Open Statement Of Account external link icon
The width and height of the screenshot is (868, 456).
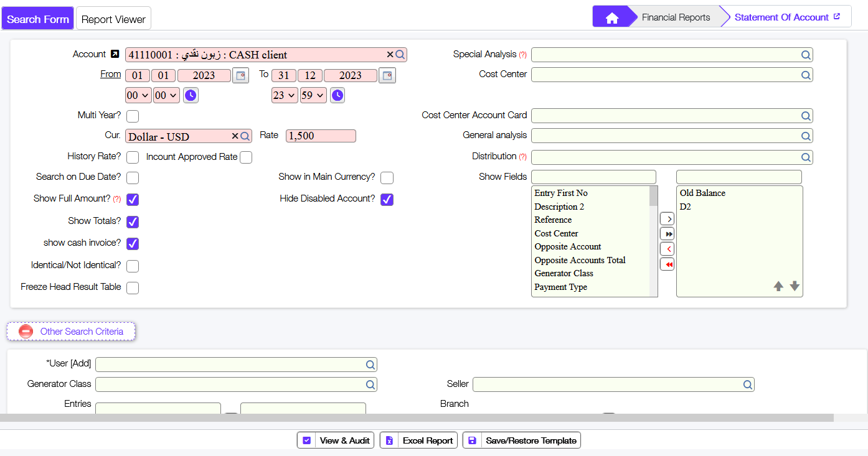(837, 17)
